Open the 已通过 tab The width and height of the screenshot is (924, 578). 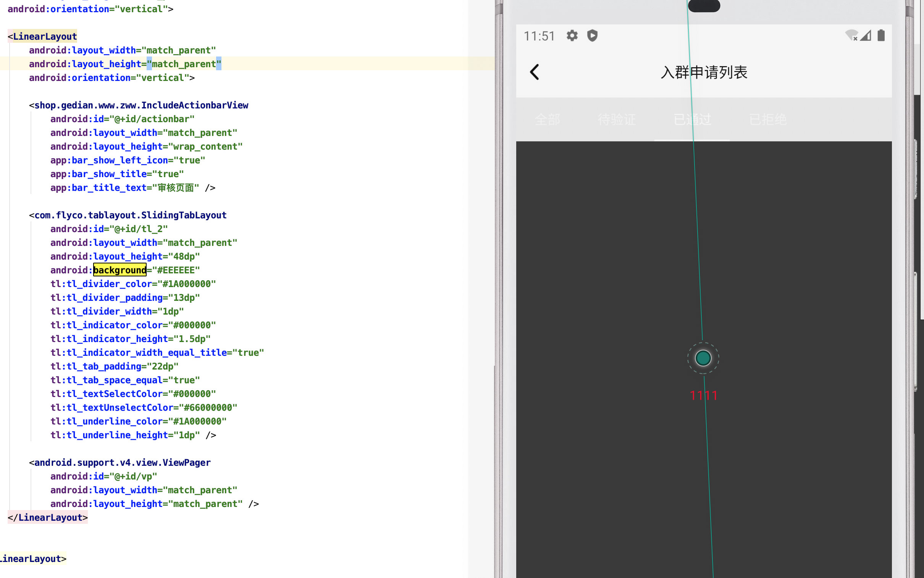click(692, 119)
